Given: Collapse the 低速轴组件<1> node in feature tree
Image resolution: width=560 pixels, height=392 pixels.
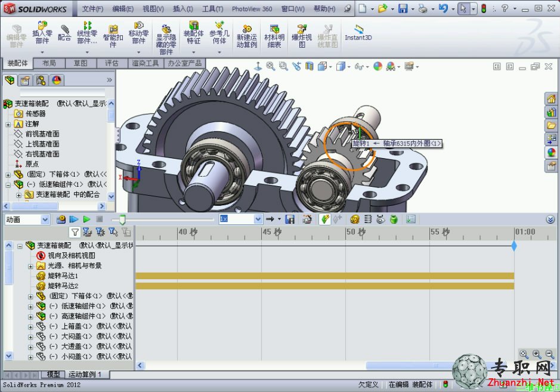Looking at the screenshot, I should pos(8,185).
